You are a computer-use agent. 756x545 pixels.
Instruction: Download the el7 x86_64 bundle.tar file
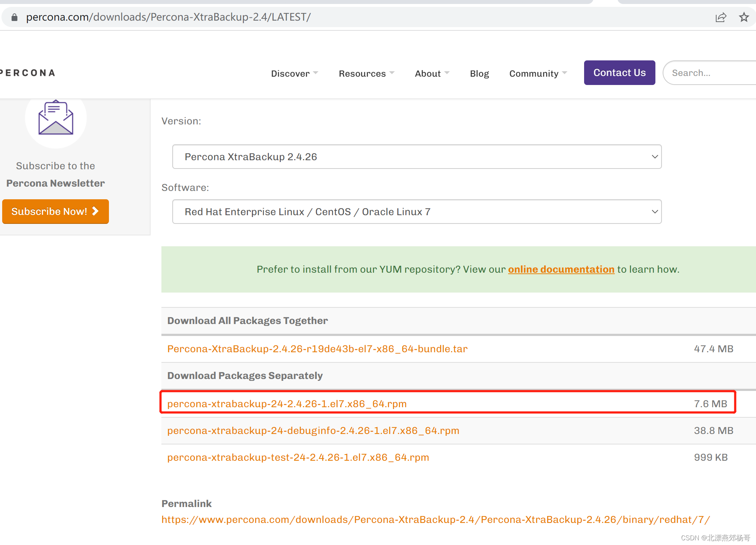click(317, 349)
